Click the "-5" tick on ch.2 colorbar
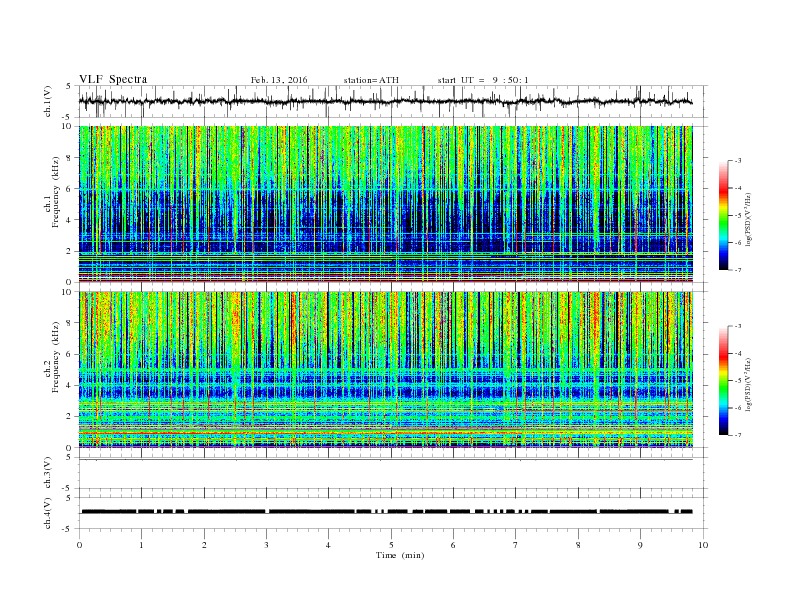 point(738,381)
